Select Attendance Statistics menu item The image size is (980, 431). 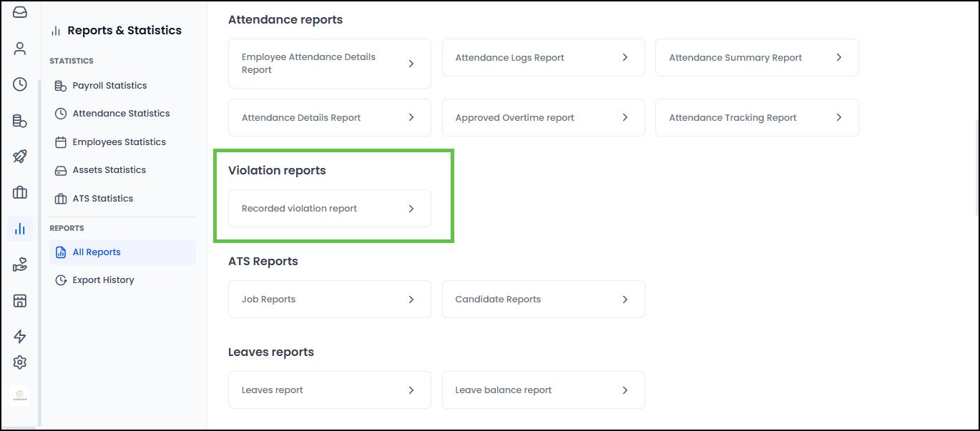pos(121,114)
